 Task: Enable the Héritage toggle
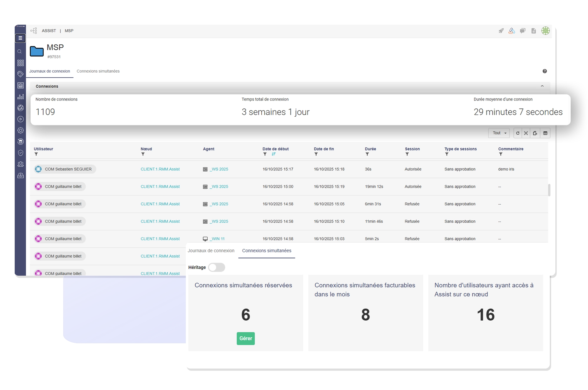pos(216,267)
